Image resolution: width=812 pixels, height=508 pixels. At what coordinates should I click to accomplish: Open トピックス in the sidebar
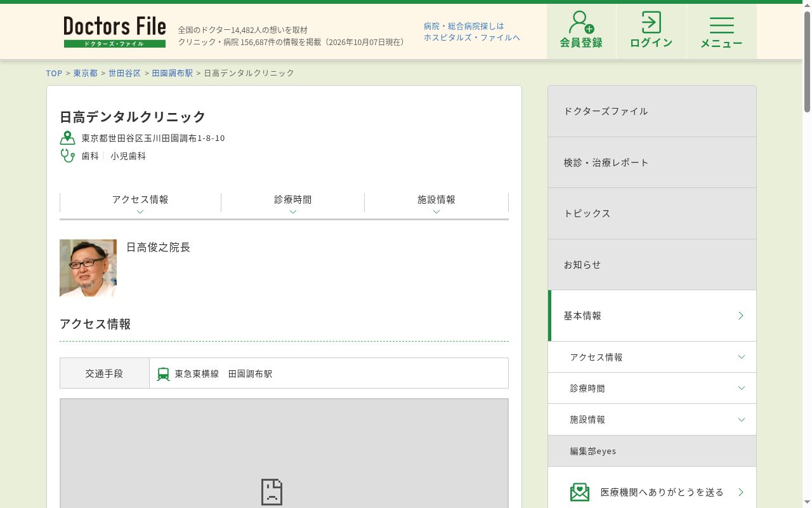point(652,213)
